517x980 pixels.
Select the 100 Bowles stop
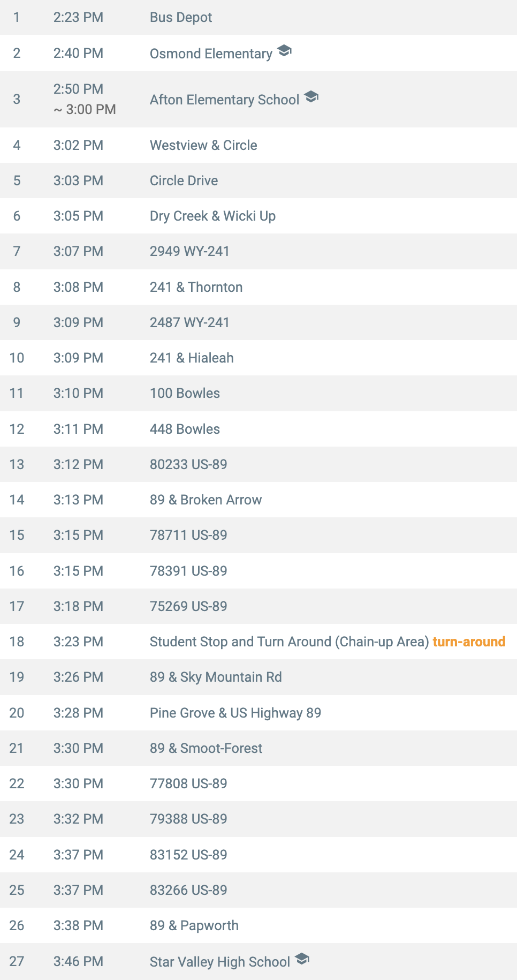[185, 393]
